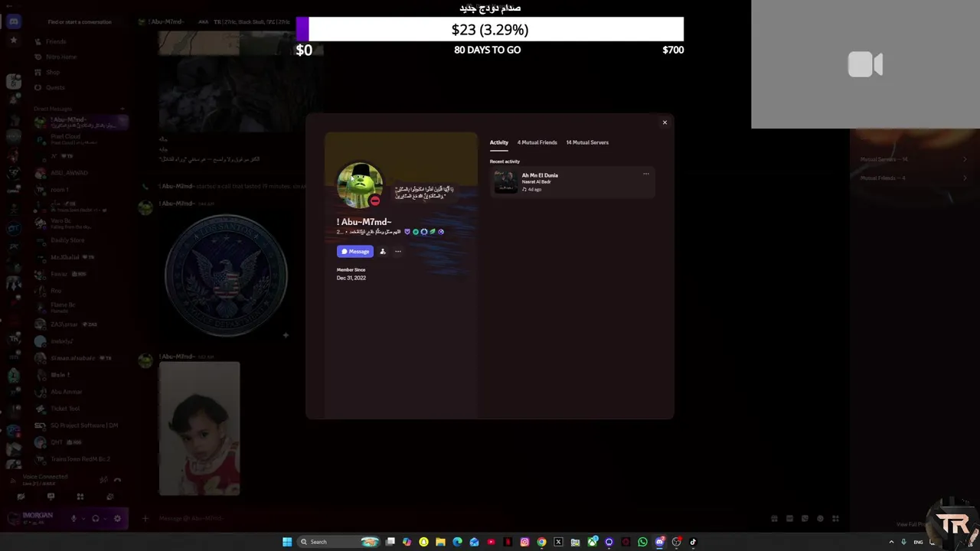
Task: Click the camera placeholder in webcam overlay
Action: click(865, 64)
